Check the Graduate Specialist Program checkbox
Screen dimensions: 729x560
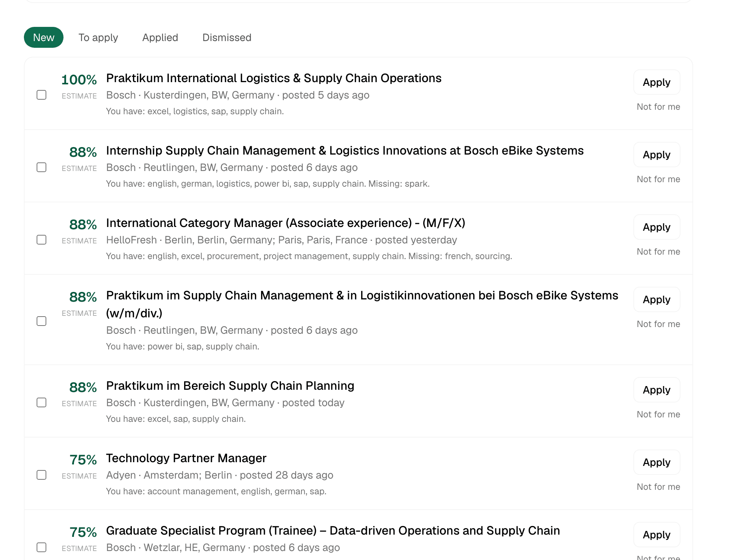(x=41, y=547)
